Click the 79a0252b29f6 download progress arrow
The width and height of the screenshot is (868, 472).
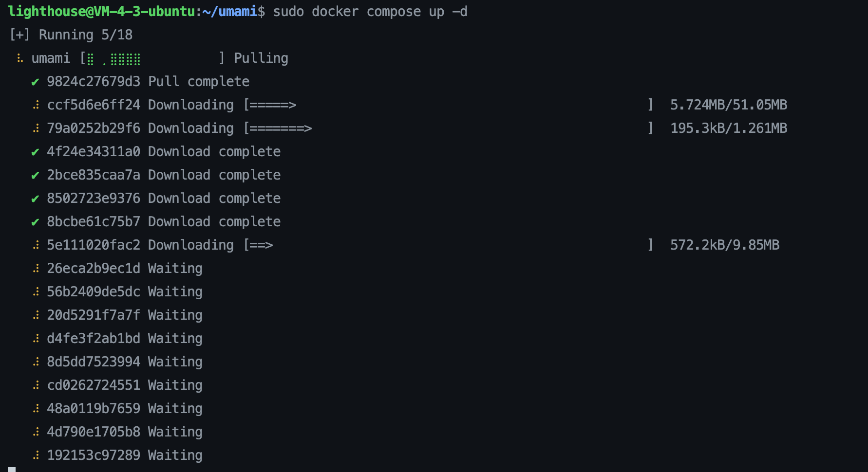(280, 128)
